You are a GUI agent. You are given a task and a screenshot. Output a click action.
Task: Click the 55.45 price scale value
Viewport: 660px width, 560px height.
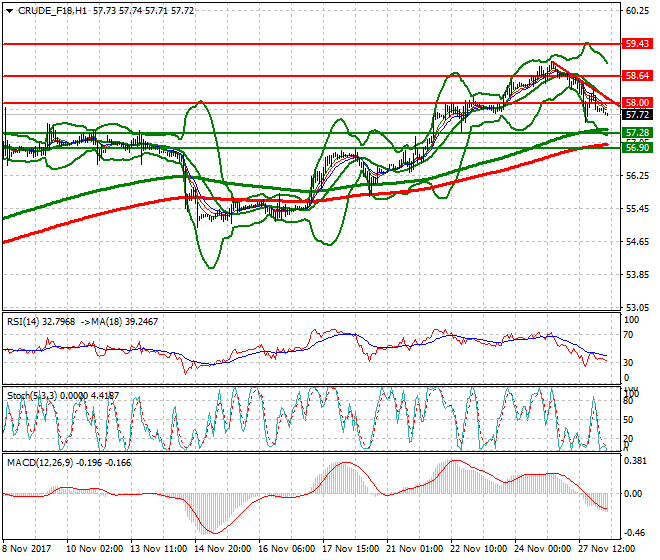point(637,209)
